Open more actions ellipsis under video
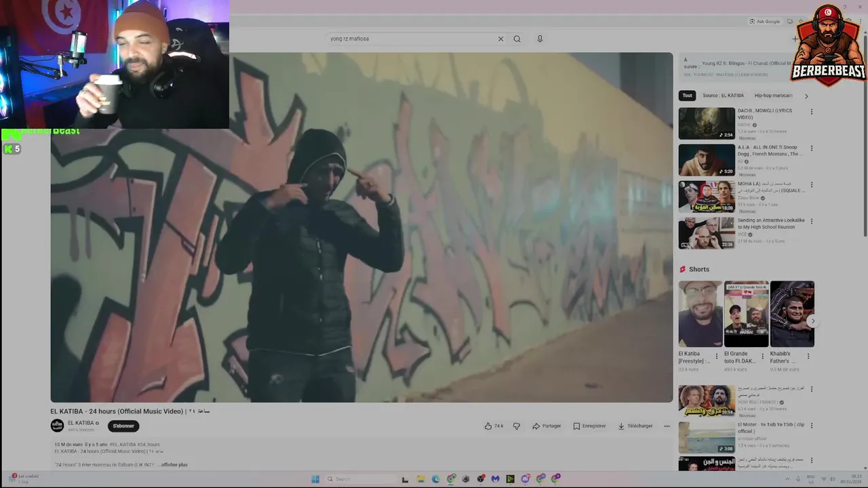 click(x=667, y=426)
